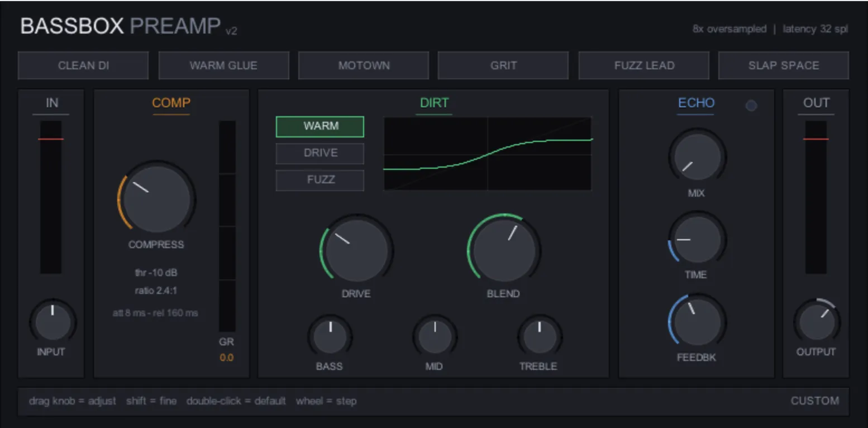Toggle the ECHO power indicator
This screenshot has width=868, height=428.
click(751, 105)
